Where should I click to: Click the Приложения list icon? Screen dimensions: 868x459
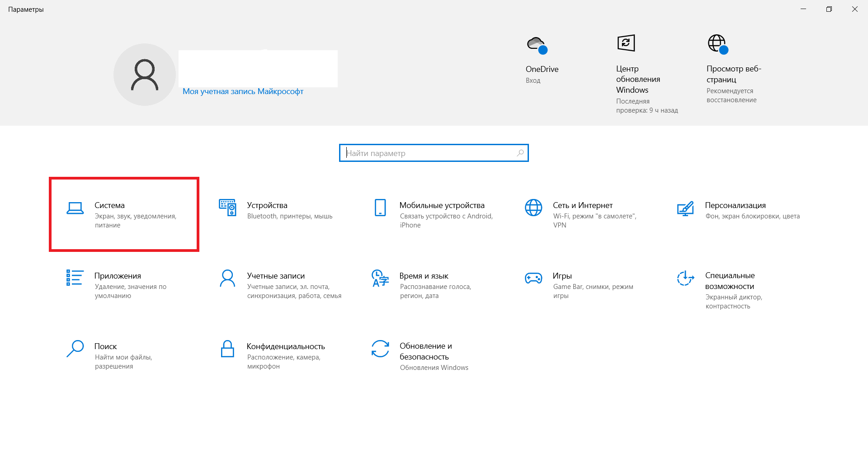tap(75, 278)
